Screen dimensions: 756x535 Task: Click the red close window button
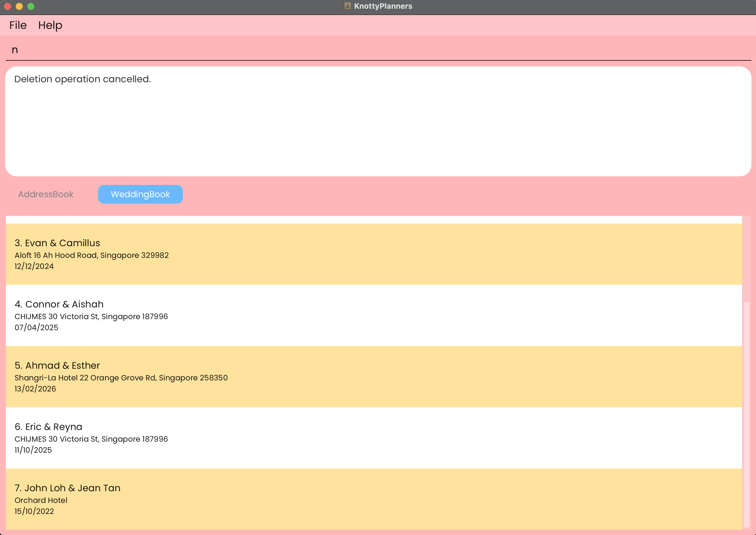[x=8, y=6]
